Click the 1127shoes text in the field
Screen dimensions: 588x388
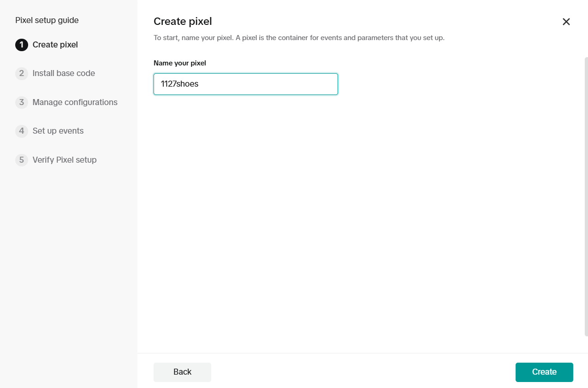tap(179, 84)
